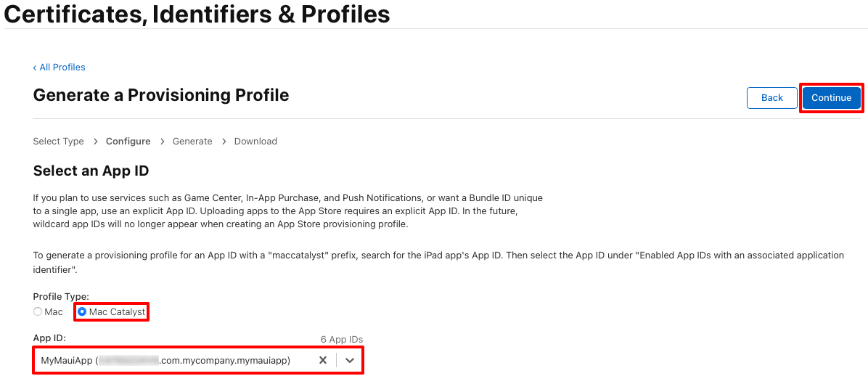Click the Mac Catalyst option label
This screenshot has width=868, height=384.
point(117,311)
